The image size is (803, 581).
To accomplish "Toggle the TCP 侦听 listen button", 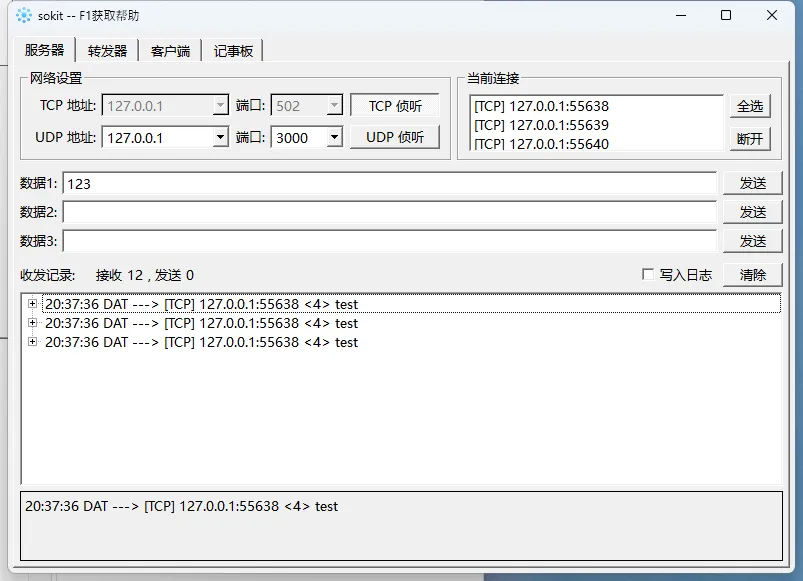I will tap(395, 106).
